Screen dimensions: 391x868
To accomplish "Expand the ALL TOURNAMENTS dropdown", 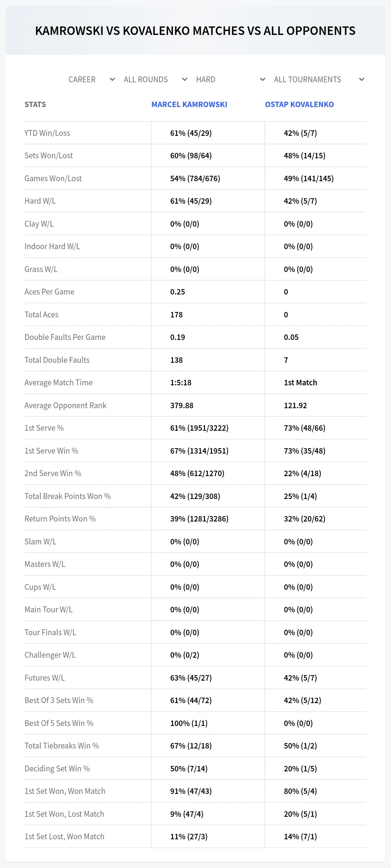I will (319, 80).
